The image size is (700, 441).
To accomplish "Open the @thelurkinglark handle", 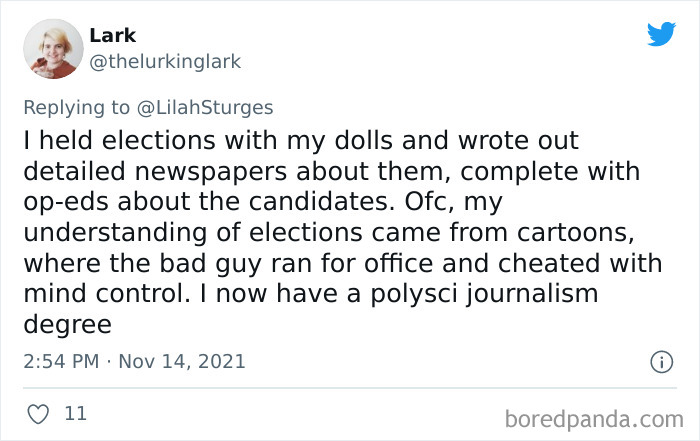I will coord(165,62).
